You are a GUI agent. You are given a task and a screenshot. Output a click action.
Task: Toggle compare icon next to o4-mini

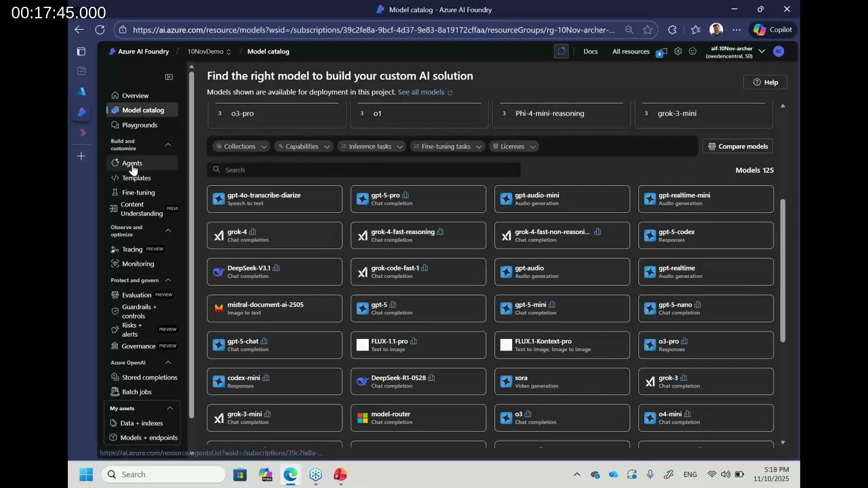pyautogui.click(x=687, y=414)
